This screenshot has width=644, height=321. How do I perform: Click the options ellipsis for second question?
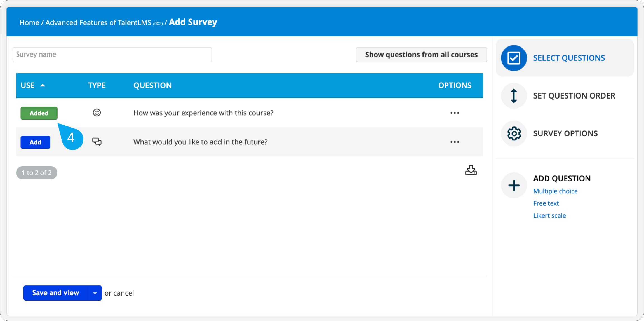455,142
